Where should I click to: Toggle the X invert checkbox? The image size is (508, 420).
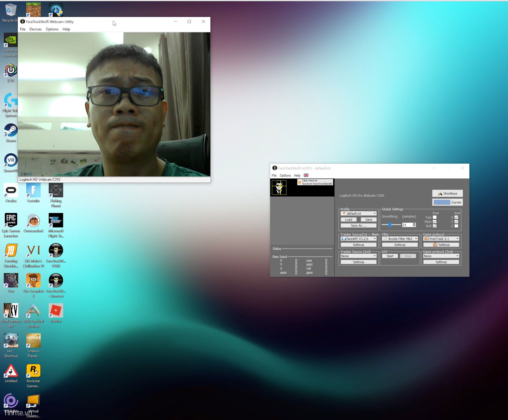click(x=456, y=217)
